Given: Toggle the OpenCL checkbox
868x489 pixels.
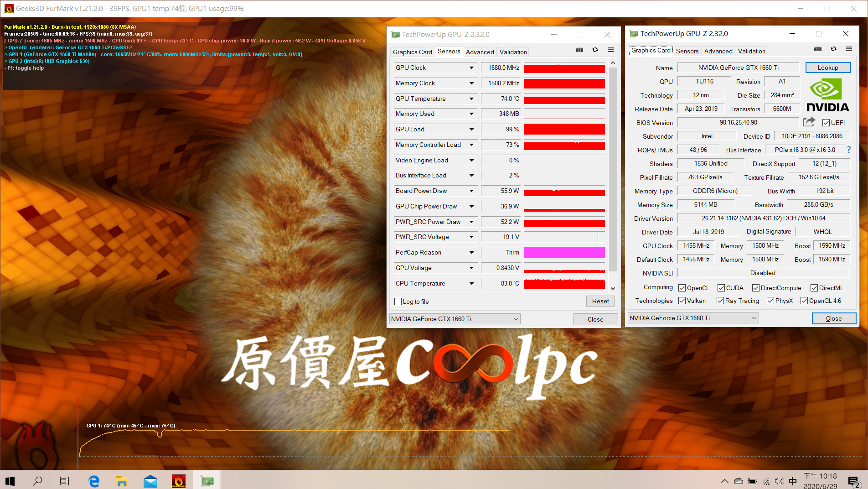Looking at the screenshot, I should point(682,288).
